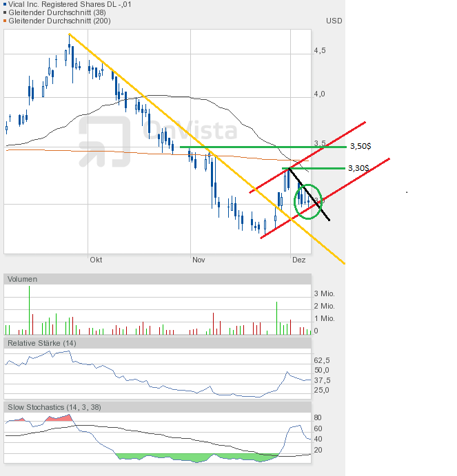The image size is (457, 476).
Task: Click the Dez month label
Action: coord(298,260)
